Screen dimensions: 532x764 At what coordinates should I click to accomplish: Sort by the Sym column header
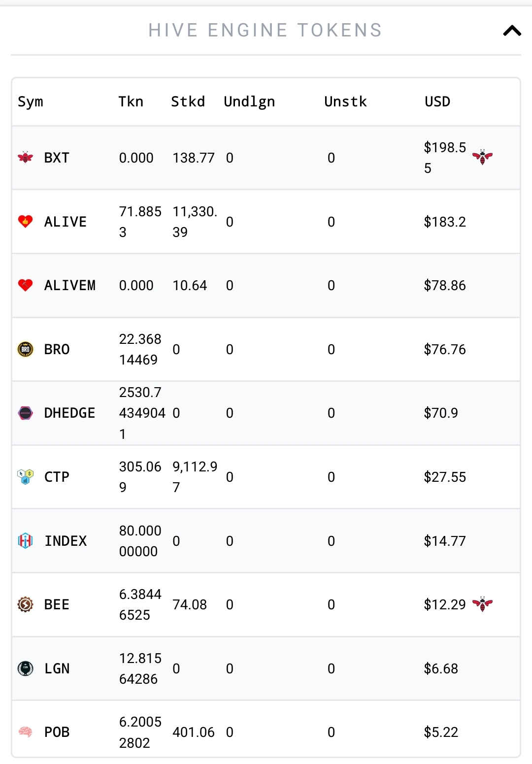click(x=31, y=102)
